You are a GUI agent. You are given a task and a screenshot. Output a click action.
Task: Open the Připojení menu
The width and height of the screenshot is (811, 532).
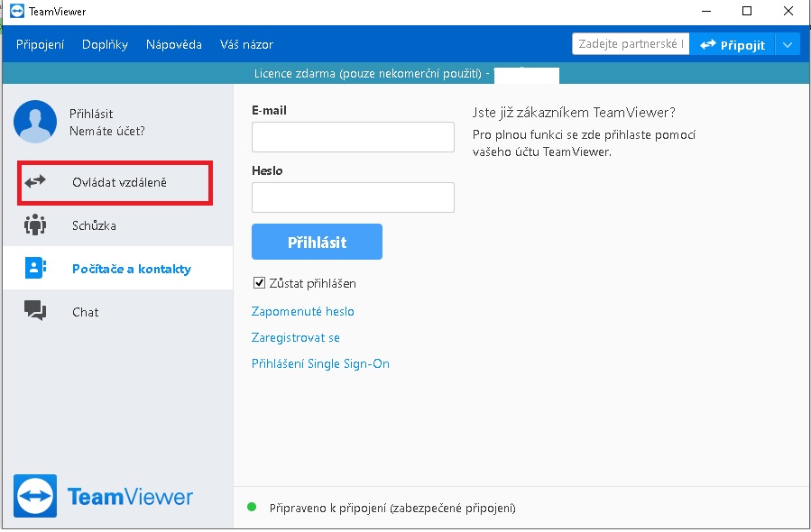[x=40, y=44]
